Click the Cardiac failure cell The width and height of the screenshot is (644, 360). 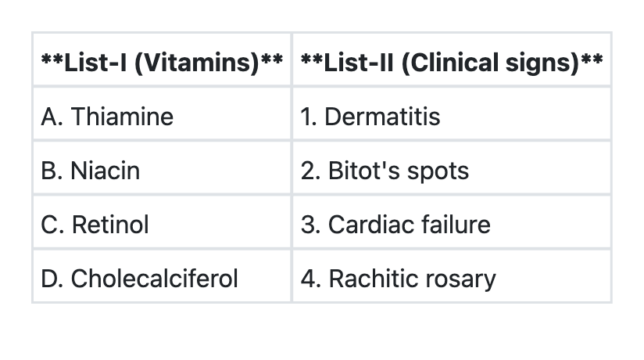(x=451, y=225)
